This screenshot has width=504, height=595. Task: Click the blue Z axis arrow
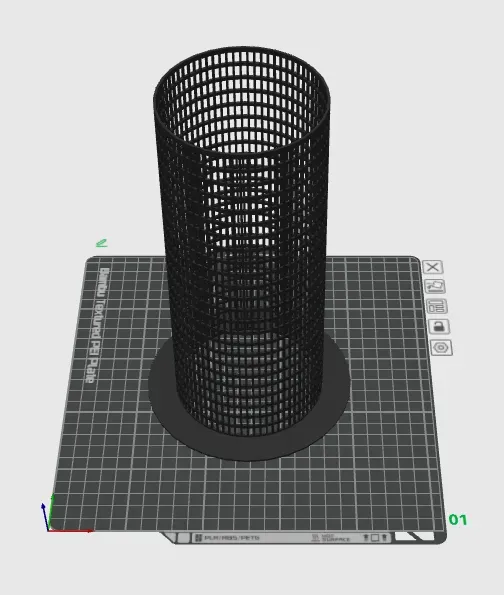pos(45,517)
